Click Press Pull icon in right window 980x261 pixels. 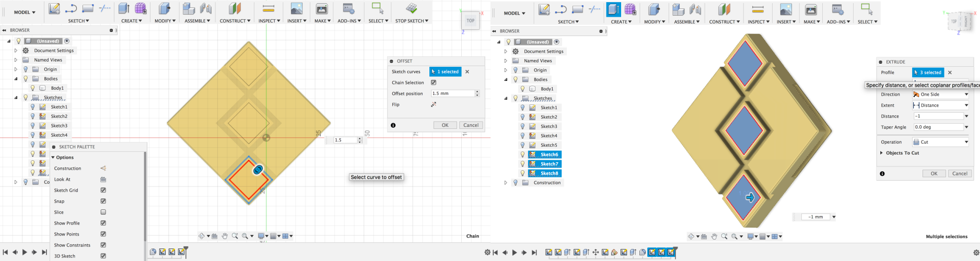[x=654, y=9]
